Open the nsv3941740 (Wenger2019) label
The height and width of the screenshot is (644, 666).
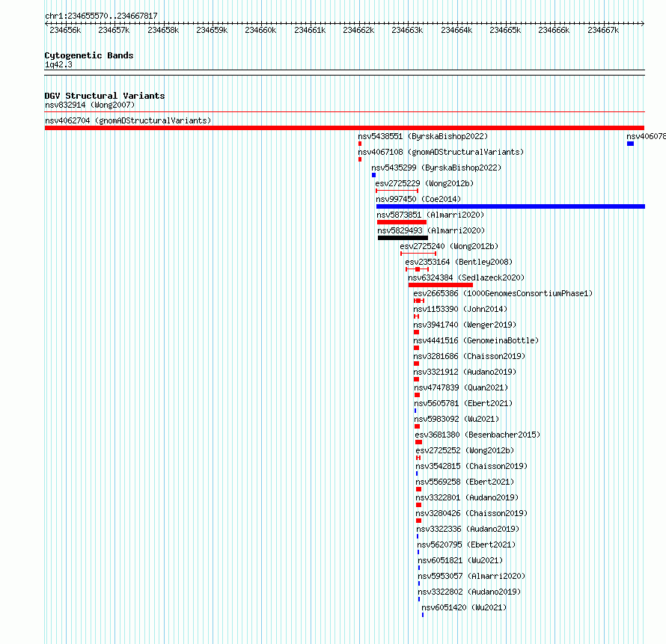465,325
